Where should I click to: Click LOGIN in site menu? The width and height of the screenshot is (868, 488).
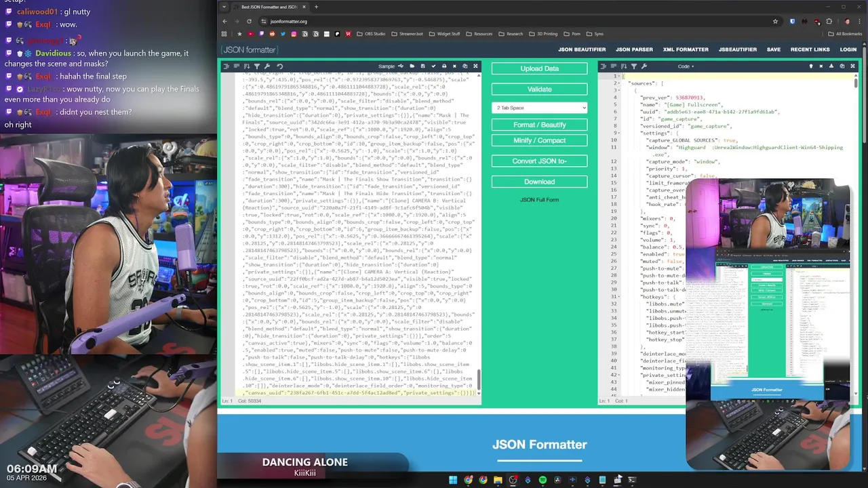tap(848, 49)
